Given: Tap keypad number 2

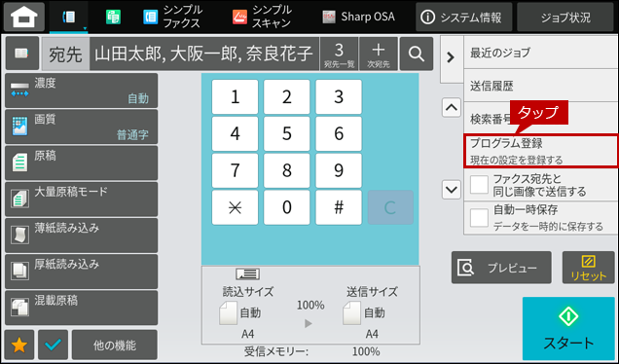Looking at the screenshot, I should pos(286,96).
